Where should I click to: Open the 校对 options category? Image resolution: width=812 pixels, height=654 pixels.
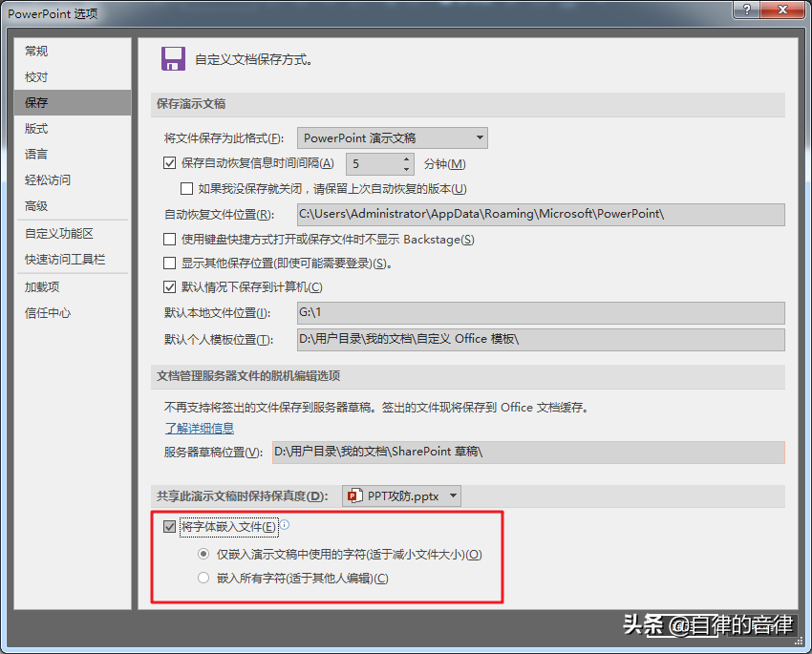point(73,77)
